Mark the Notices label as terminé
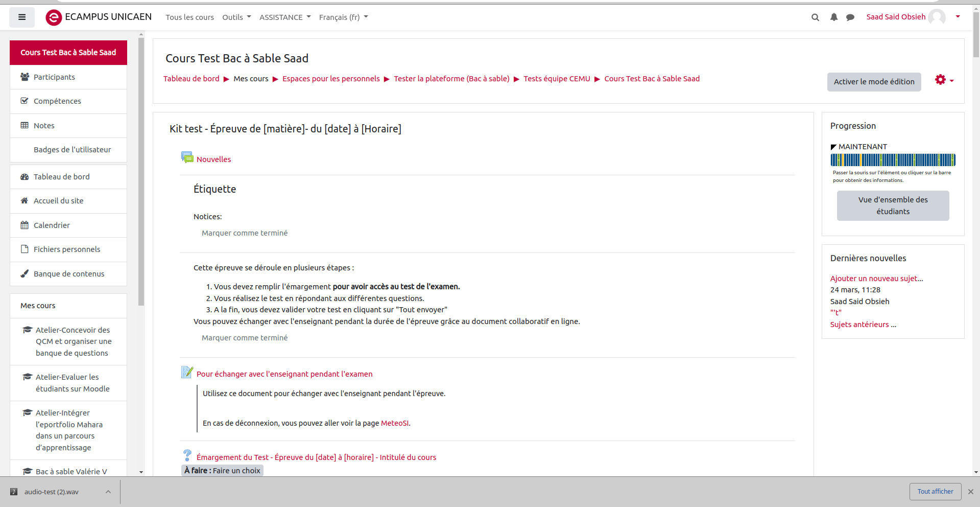 tap(244, 233)
